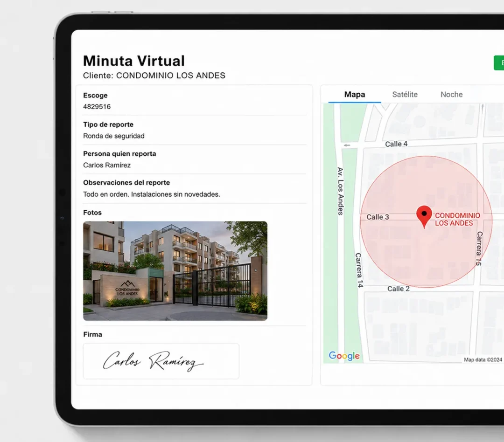Click 'Todo en orden. Instalaciones sin novedades.'
Image resolution: width=504 pixels, height=442 pixels.
point(152,194)
